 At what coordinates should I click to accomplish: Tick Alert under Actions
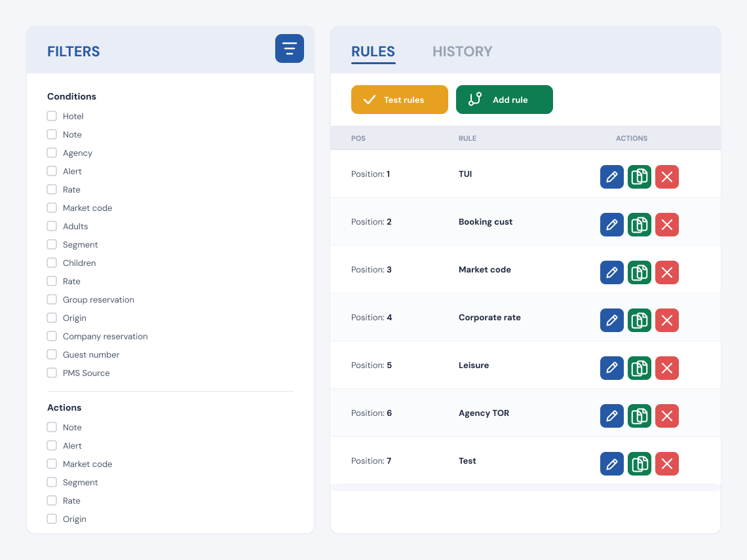point(52,446)
